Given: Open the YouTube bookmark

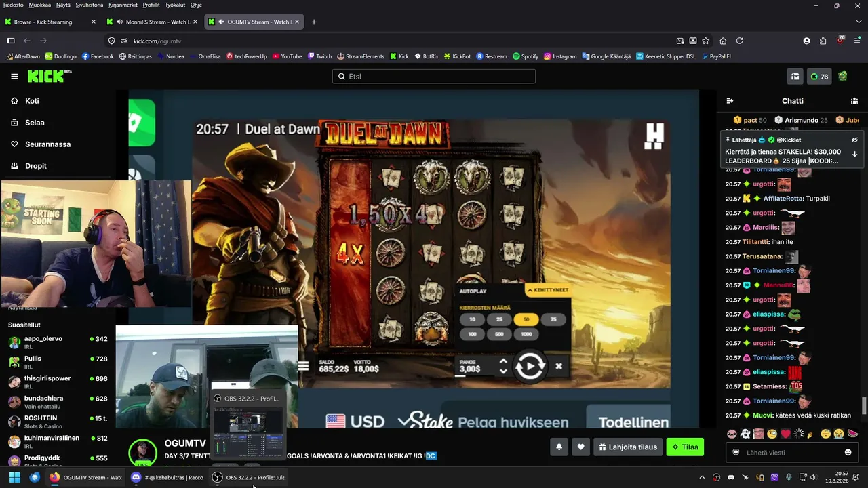Looking at the screenshot, I should [287, 56].
